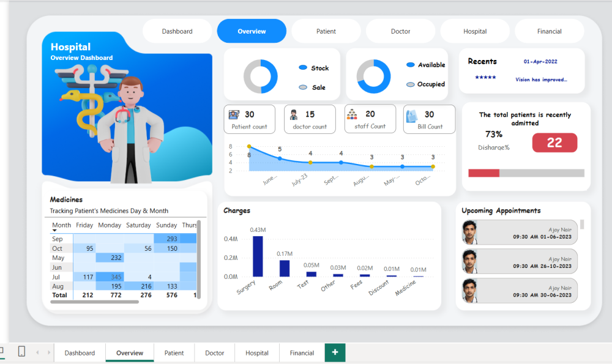Select the Surgery bar in Charges chart
Image resolution: width=612 pixels, height=364 pixels.
point(258,257)
